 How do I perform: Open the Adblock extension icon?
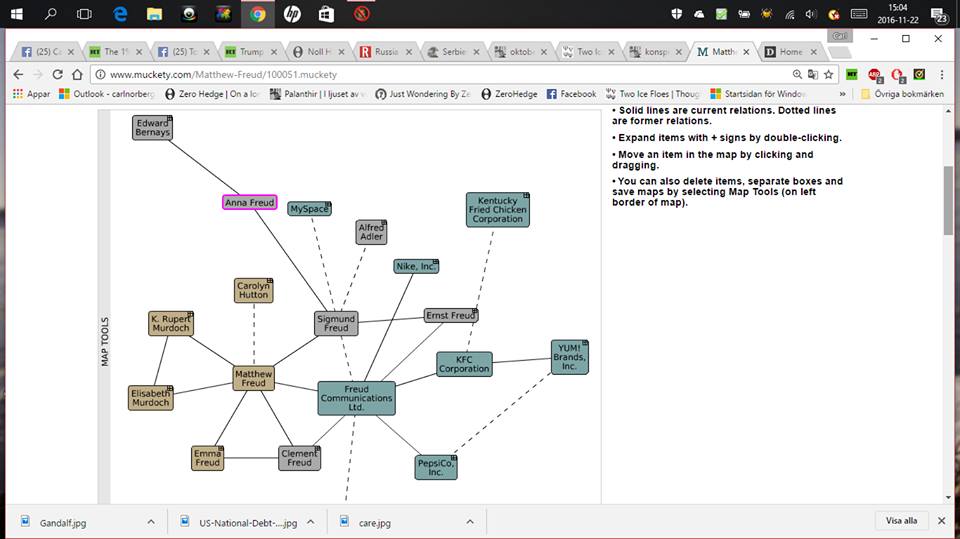[x=875, y=74]
